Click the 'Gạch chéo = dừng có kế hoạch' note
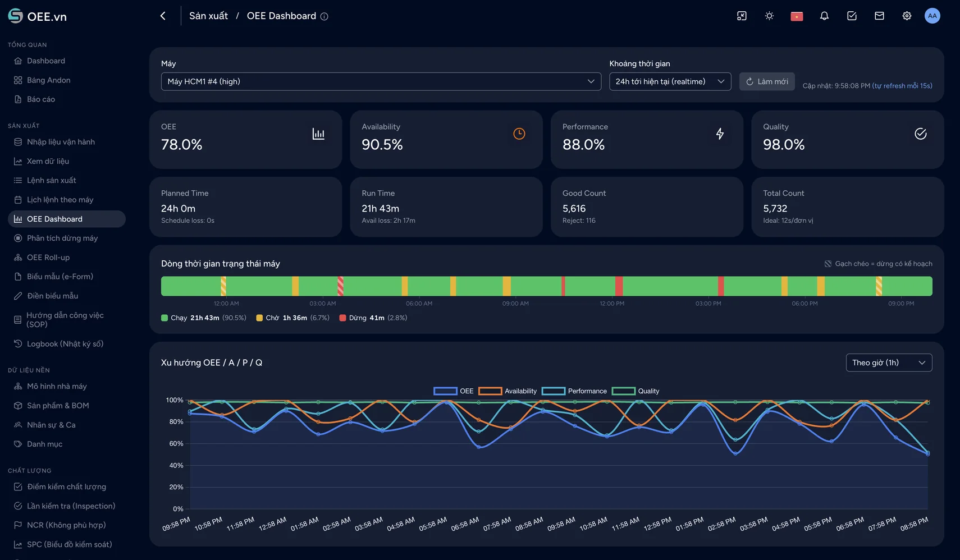 (x=879, y=264)
